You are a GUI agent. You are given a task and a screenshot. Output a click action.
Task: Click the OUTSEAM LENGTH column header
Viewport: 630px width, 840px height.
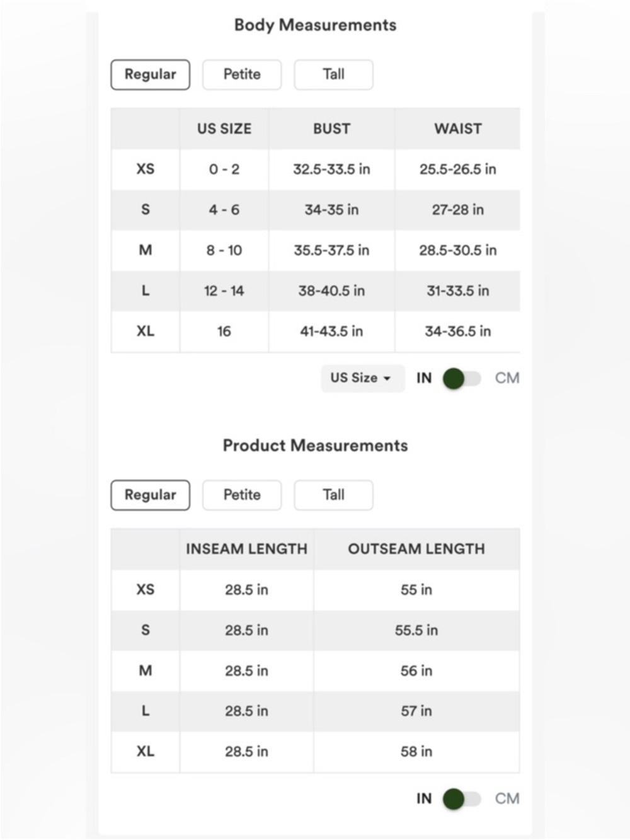416,549
